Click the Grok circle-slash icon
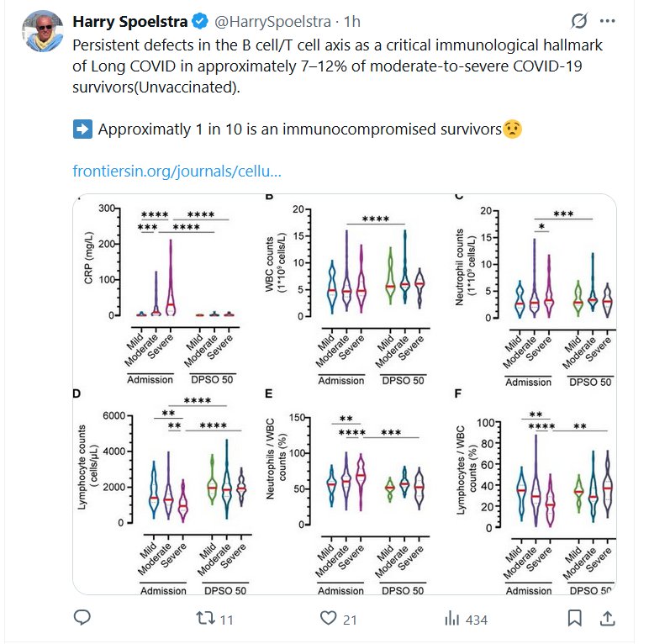The height and width of the screenshot is (644, 649). pos(578,20)
